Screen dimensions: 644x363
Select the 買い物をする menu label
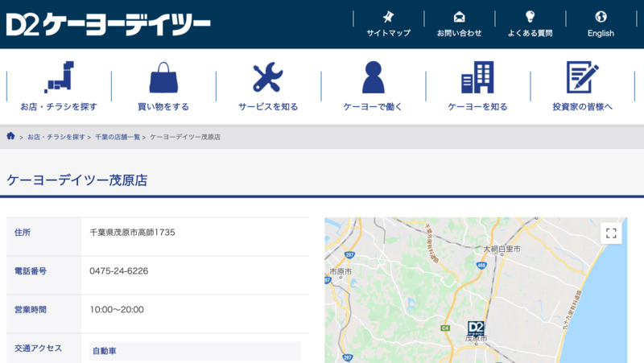click(x=163, y=107)
